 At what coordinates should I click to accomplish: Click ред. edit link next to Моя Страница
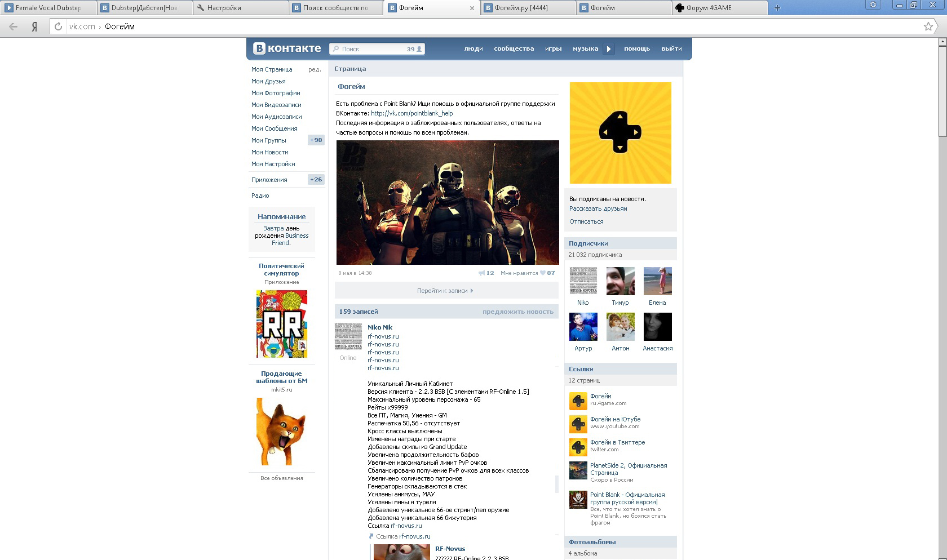click(x=315, y=69)
